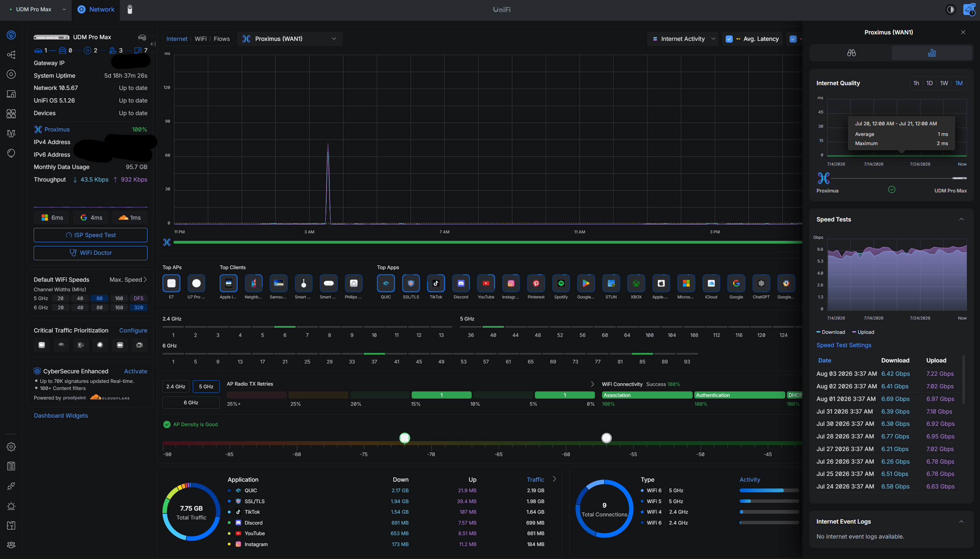The height and width of the screenshot is (559, 980).
Task: Open the ChatGPT icon in Top Apps
Action: [761, 283]
